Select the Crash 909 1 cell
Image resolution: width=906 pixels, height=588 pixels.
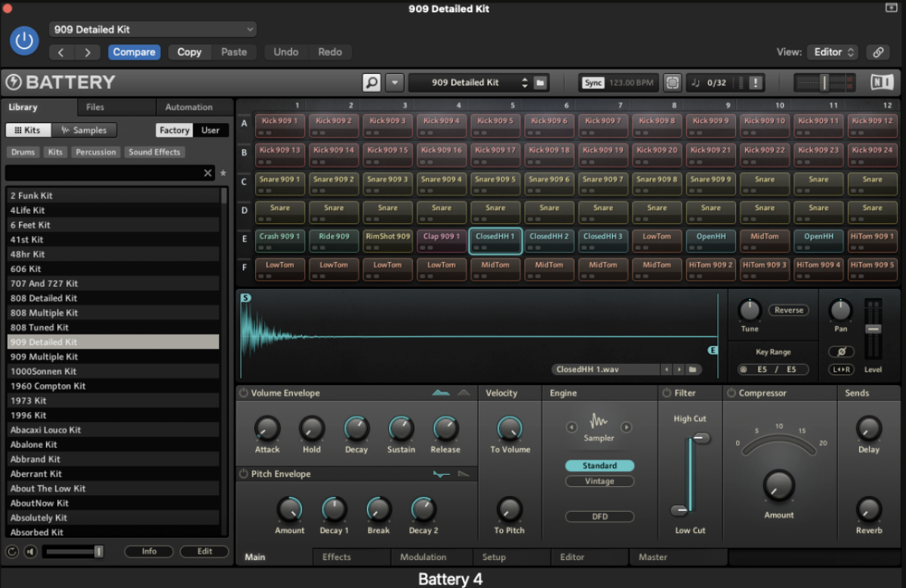(x=279, y=242)
